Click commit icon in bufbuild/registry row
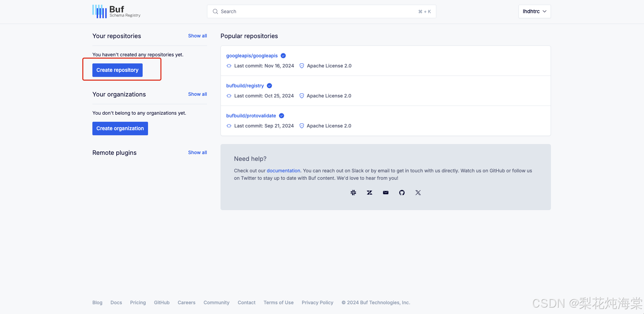The image size is (644, 314). point(229,96)
